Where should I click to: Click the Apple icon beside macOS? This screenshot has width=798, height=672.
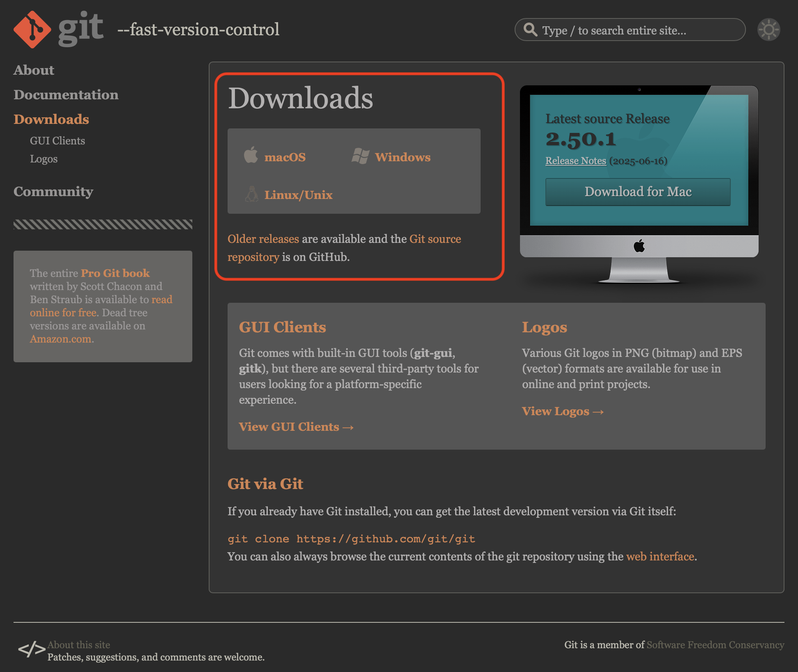tap(251, 155)
